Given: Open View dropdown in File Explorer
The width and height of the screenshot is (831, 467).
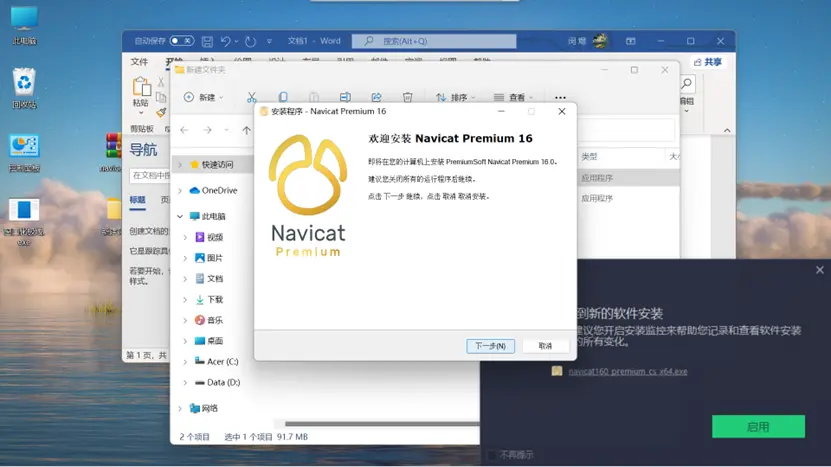Looking at the screenshot, I should pyautogui.click(x=513, y=97).
